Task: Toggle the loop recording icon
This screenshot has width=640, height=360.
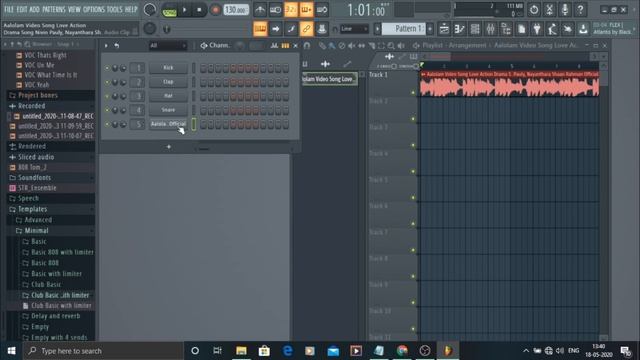Action: (322, 9)
